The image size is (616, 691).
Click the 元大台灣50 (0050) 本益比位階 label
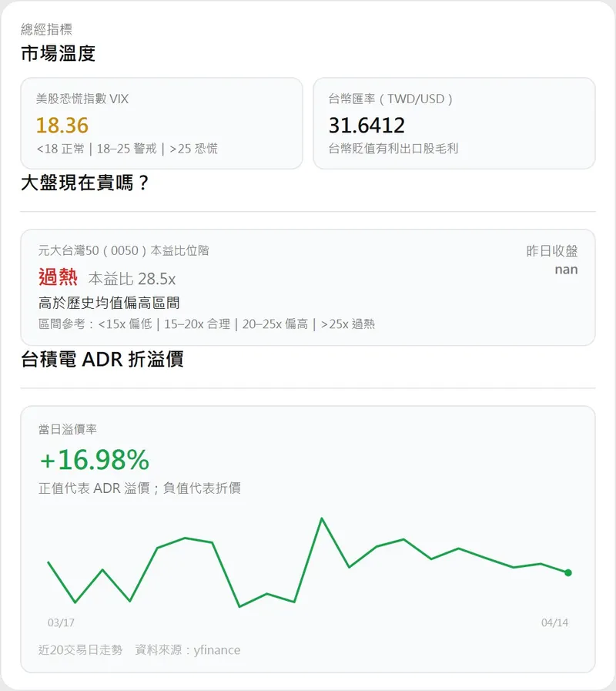123,250
